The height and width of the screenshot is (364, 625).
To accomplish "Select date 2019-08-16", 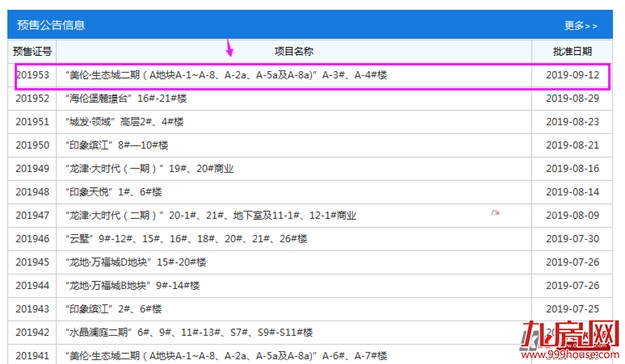I will point(572,169).
